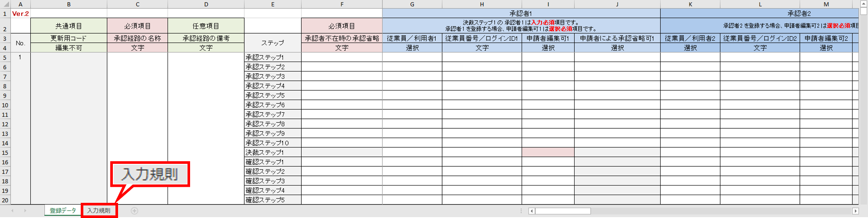868x218 pixels.
Task: Click the 確認ステップ1 cell
Action: pos(273,162)
